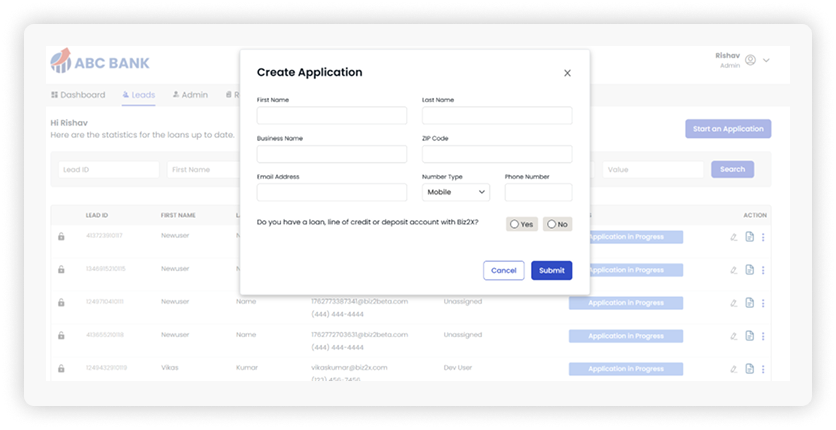Click the user profile avatar icon
836x430 pixels.
[751, 61]
